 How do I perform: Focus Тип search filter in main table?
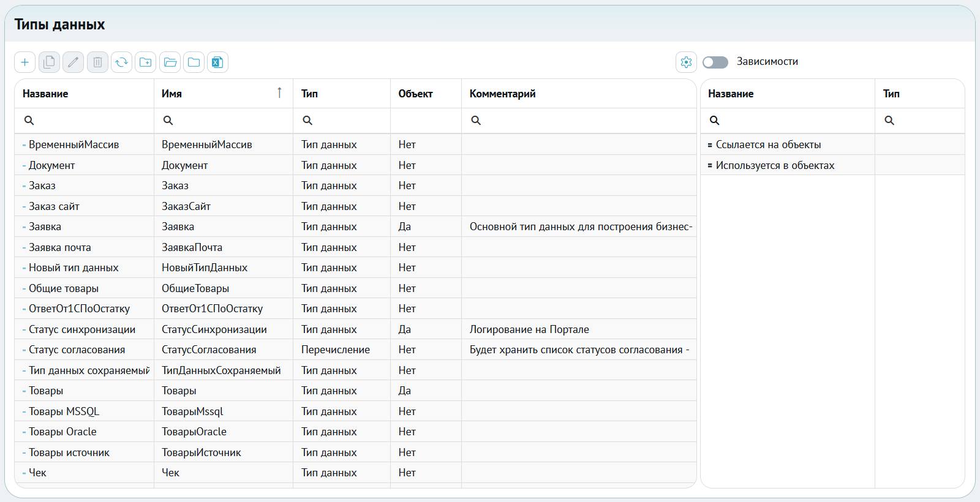341,121
